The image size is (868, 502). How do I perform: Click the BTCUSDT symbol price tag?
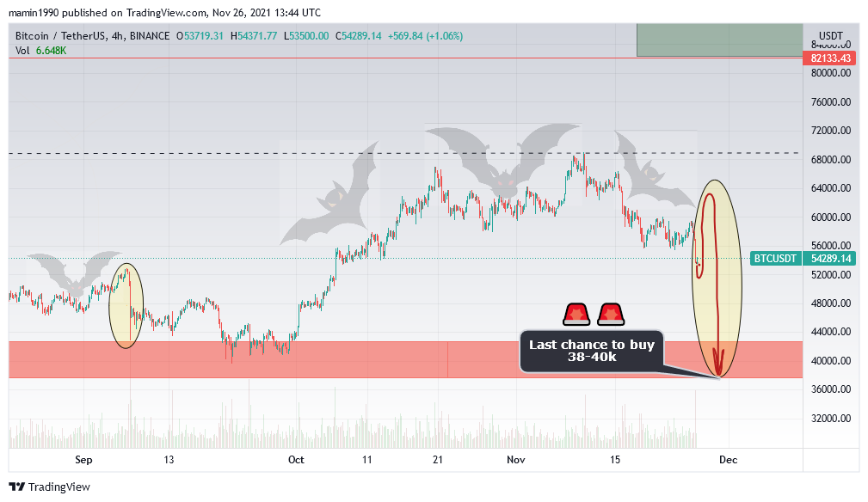(x=775, y=258)
